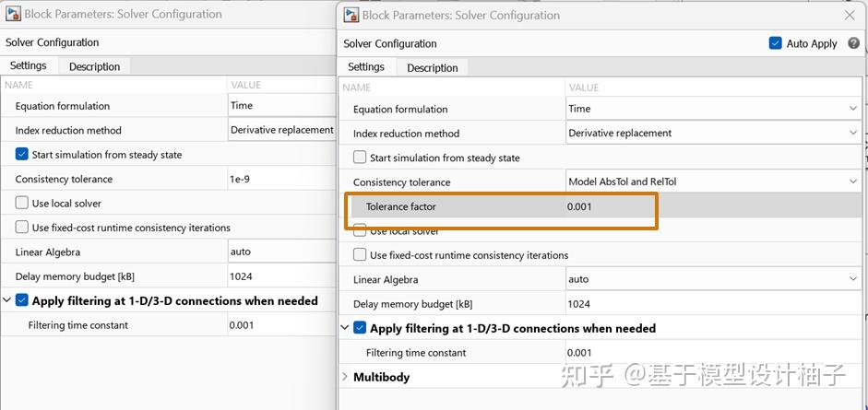
Task: Close the right Block Parameters window
Action: (850, 16)
